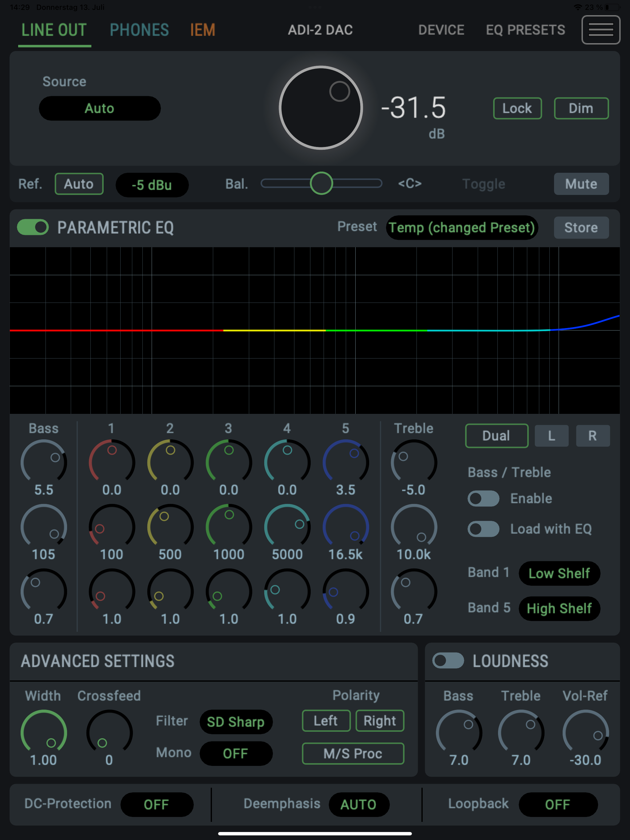Click the Balance slider handle

(321, 184)
